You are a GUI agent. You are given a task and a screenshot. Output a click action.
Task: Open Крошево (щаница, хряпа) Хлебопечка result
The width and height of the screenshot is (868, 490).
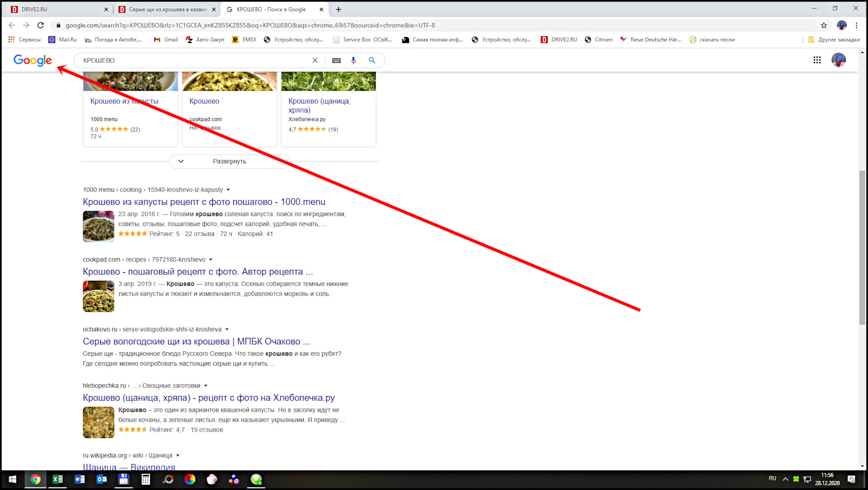click(208, 398)
